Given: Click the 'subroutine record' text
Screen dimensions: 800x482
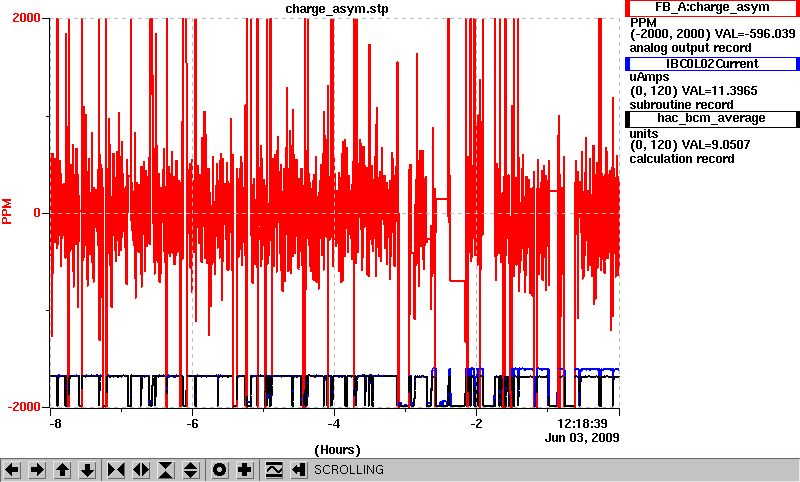Looking at the screenshot, I should (x=681, y=105).
